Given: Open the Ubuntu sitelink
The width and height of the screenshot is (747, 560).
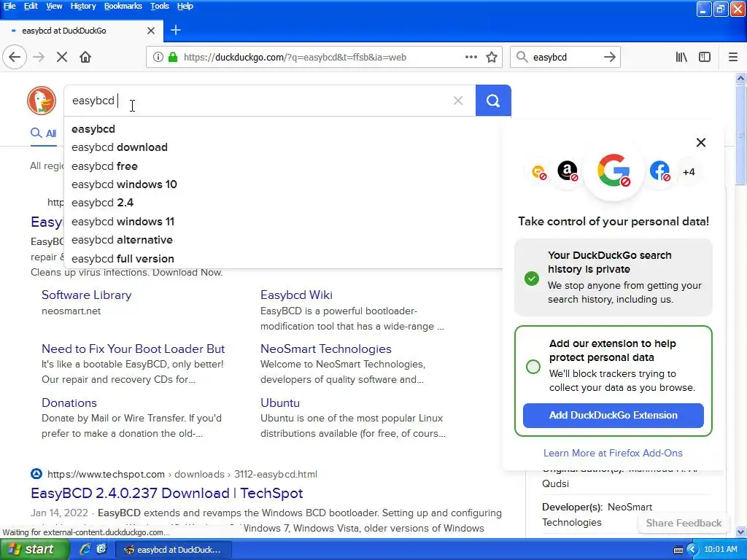Looking at the screenshot, I should click(x=280, y=402).
